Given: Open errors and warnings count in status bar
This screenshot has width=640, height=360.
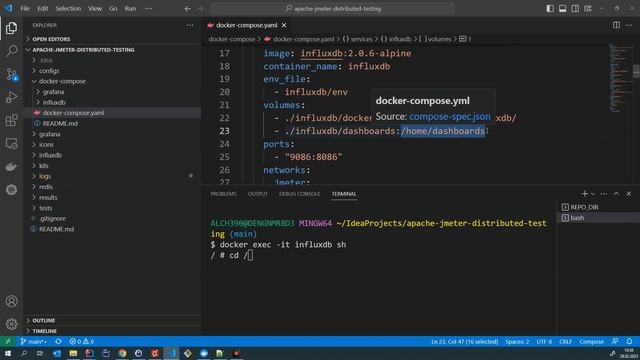Looking at the screenshot, I should [x=82, y=341].
